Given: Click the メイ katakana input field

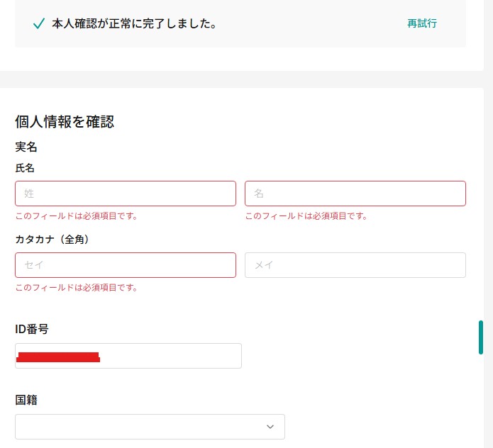Looking at the screenshot, I should (355, 265).
